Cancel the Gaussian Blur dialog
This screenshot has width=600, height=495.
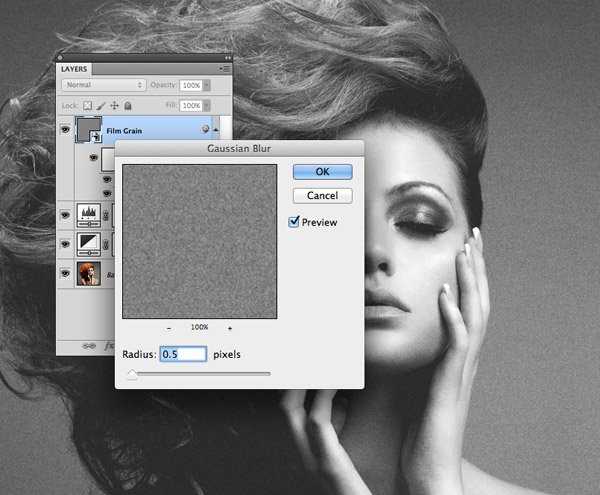point(322,196)
